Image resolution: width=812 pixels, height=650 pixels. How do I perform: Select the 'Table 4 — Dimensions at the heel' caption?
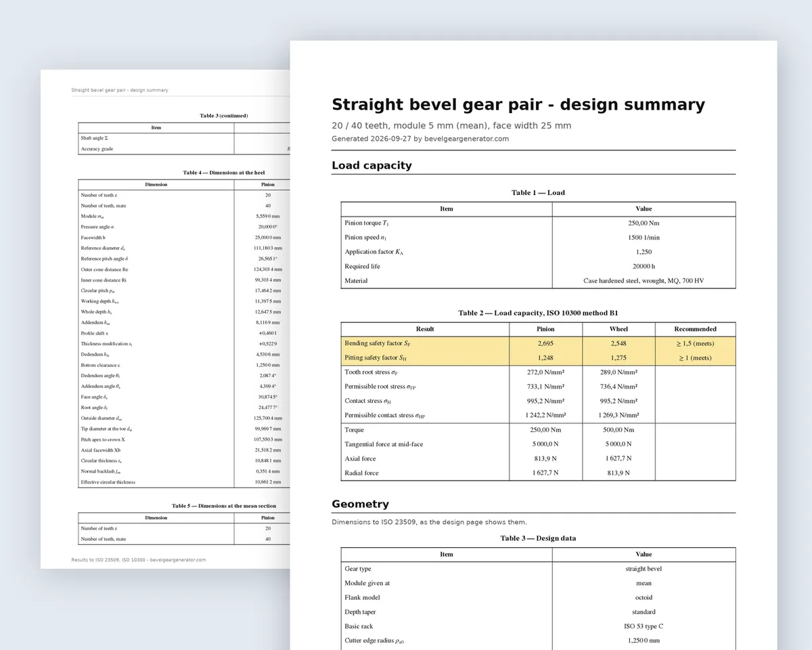pos(223,173)
